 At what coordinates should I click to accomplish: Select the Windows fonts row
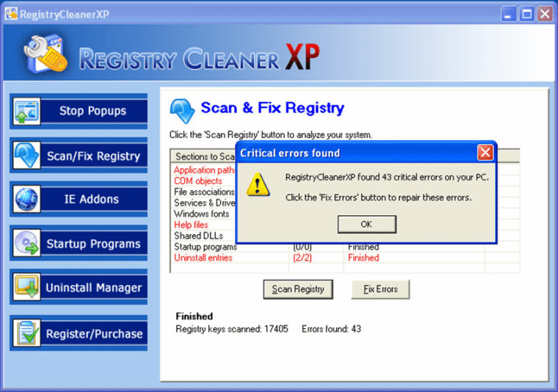204,214
